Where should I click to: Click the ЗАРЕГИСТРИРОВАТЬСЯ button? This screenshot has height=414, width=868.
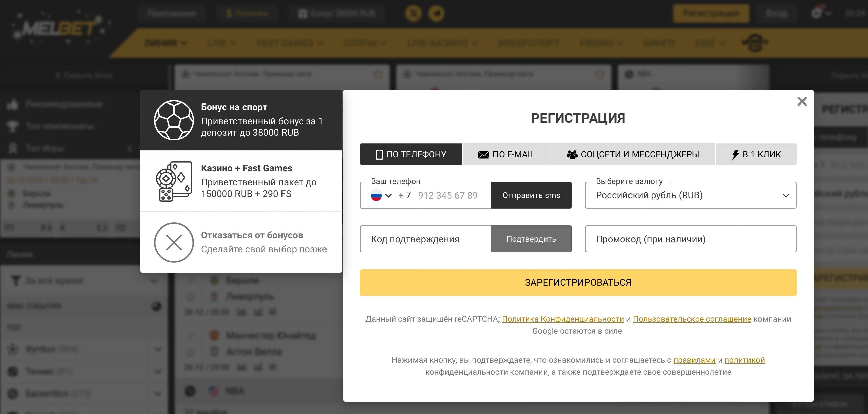click(578, 283)
